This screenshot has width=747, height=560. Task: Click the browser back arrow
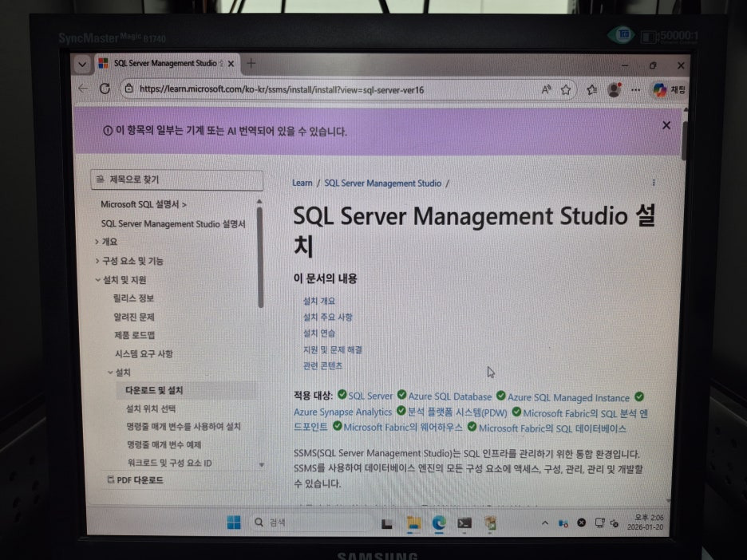(83, 89)
